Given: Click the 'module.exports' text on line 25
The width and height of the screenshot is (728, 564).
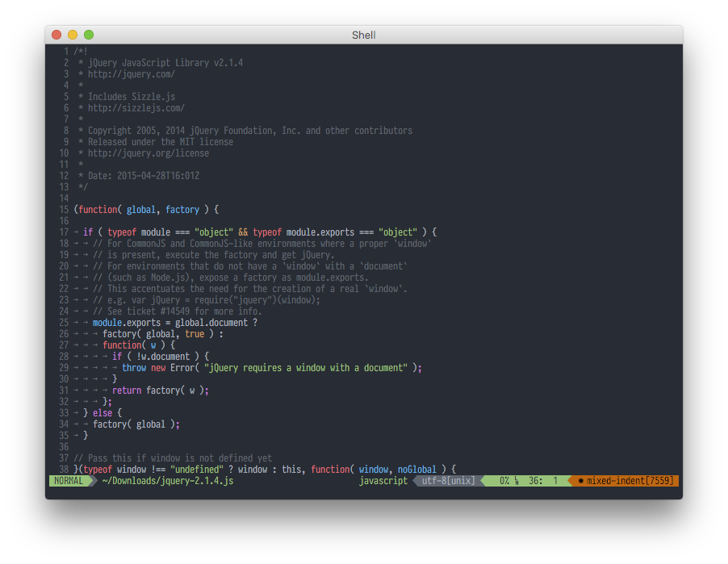Looking at the screenshot, I should (x=126, y=323).
